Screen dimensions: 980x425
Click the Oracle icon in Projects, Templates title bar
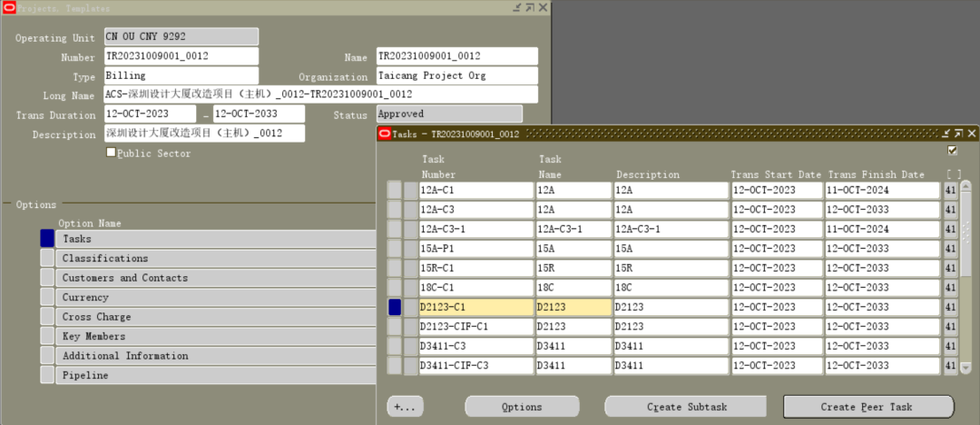click(9, 8)
